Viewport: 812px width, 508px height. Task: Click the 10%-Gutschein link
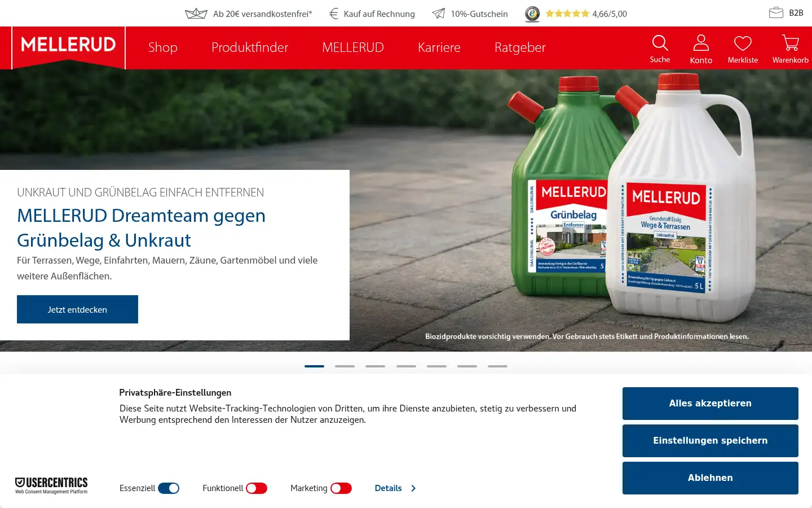click(x=479, y=14)
